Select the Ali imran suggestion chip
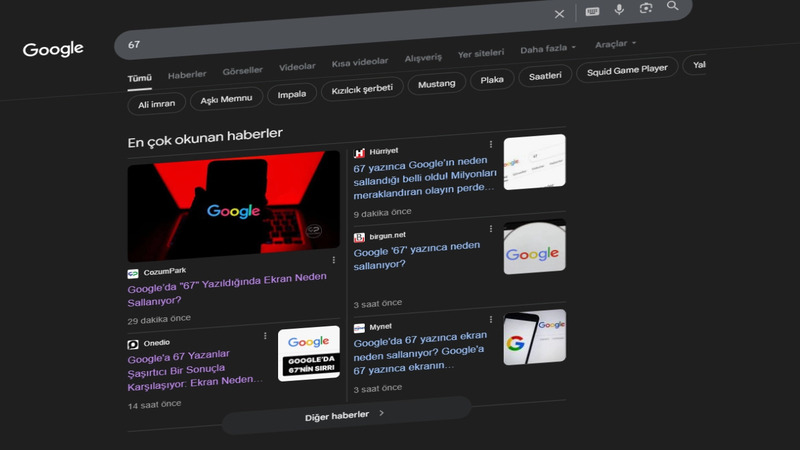 pos(158,104)
